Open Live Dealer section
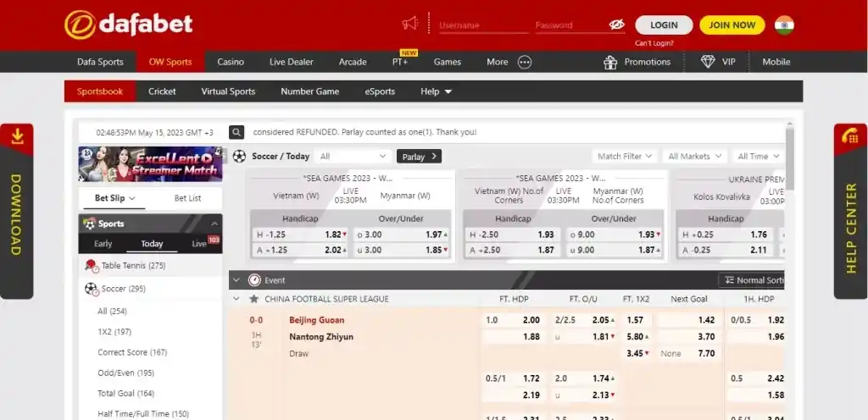 (x=292, y=62)
